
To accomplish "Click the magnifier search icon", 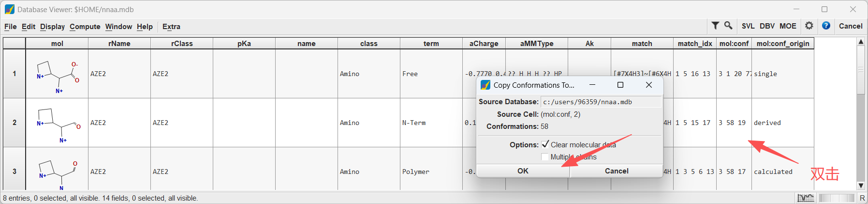I will coord(728,26).
